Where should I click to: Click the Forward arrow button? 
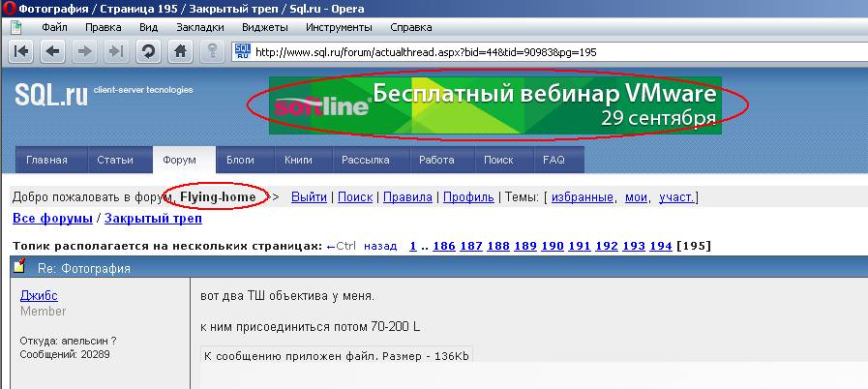(84, 51)
